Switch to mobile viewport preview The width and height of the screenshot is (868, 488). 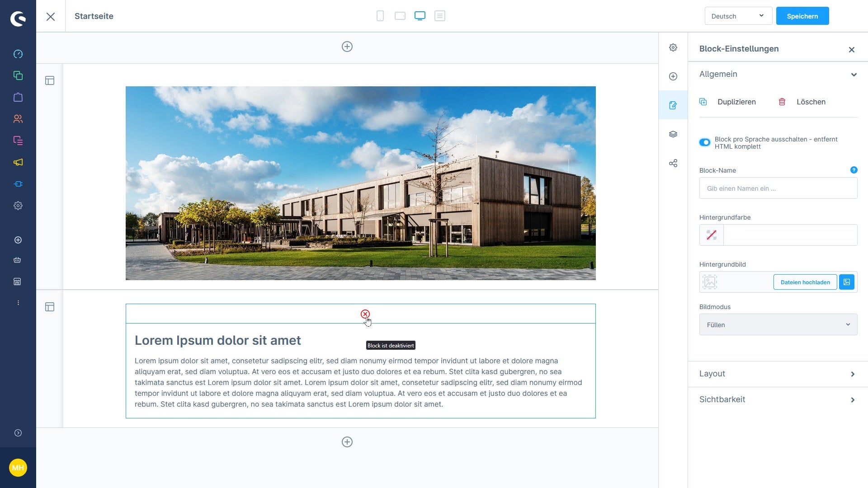(380, 16)
